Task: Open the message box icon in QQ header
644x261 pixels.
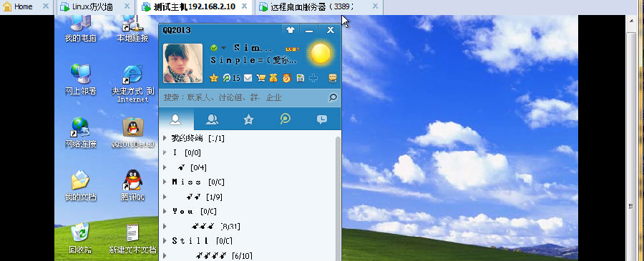Action: click(x=333, y=77)
